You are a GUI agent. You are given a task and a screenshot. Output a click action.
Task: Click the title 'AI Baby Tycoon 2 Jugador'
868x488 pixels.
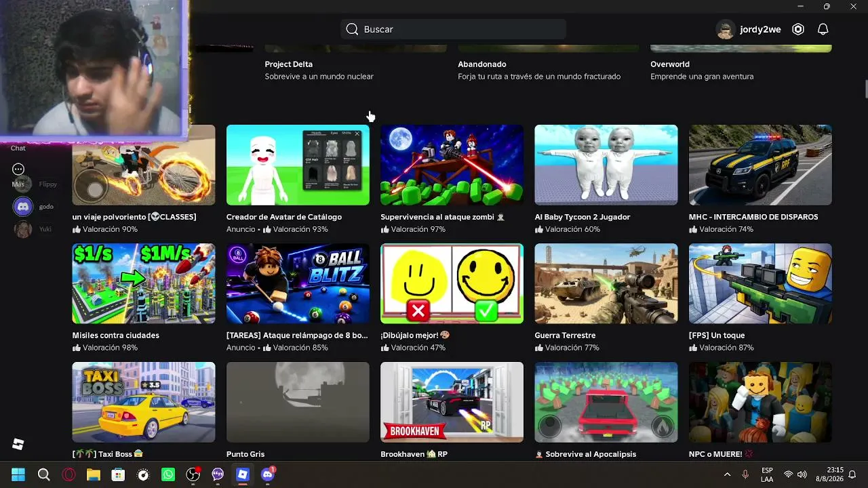tap(583, 217)
